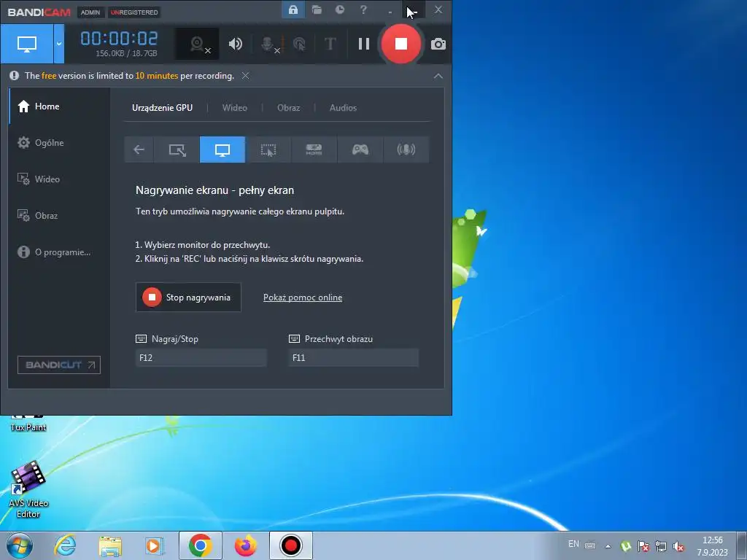Viewport: 747px width, 560px height.
Task: Launch Internet Explorer from taskbar
Action: tap(65, 545)
